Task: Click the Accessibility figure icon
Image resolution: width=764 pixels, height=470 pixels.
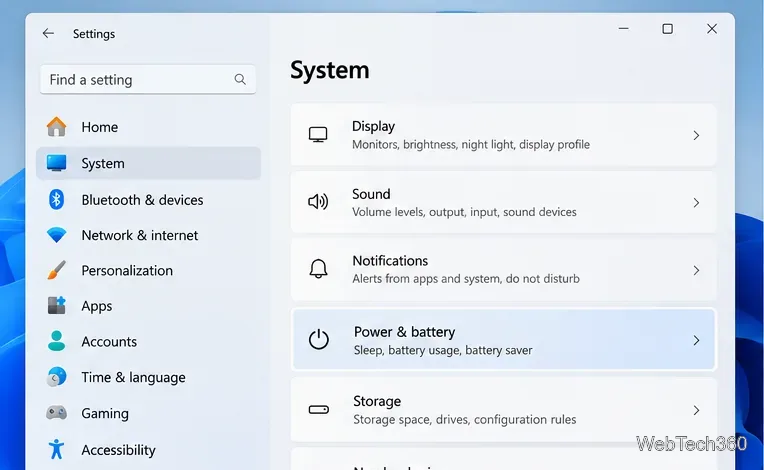Action: point(57,449)
